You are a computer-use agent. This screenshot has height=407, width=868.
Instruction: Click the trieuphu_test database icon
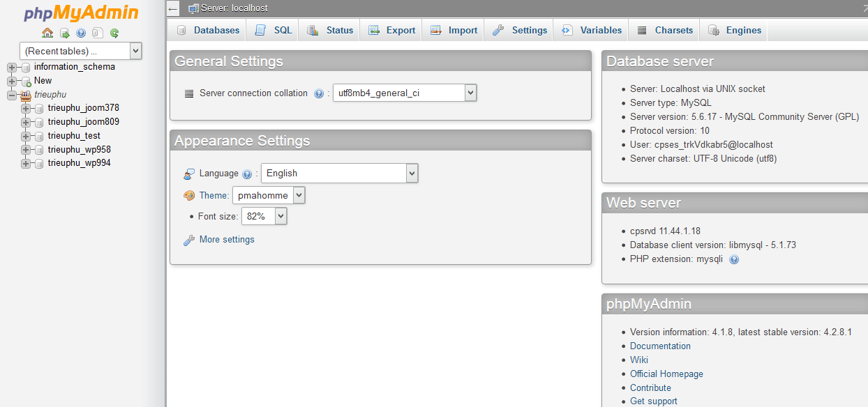tap(40, 136)
